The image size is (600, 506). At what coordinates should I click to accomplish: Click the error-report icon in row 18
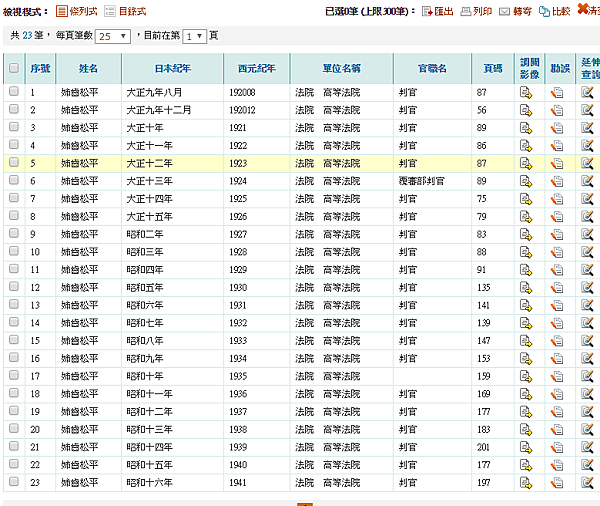(557, 394)
